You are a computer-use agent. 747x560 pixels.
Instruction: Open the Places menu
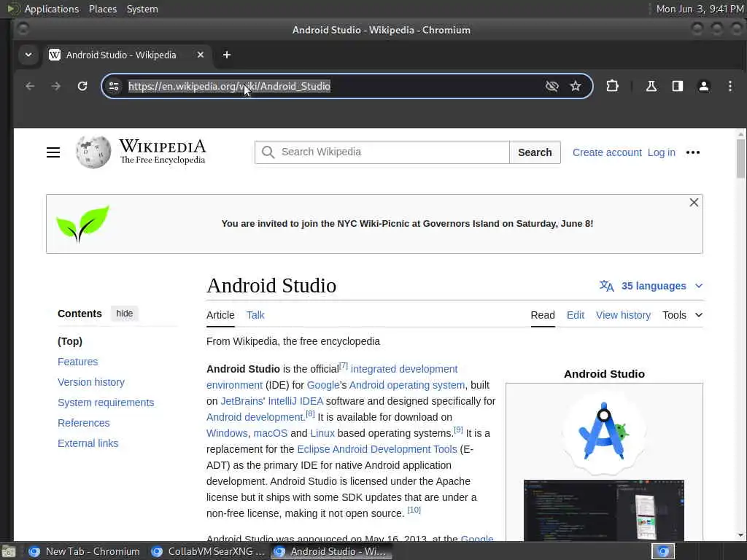103,9
